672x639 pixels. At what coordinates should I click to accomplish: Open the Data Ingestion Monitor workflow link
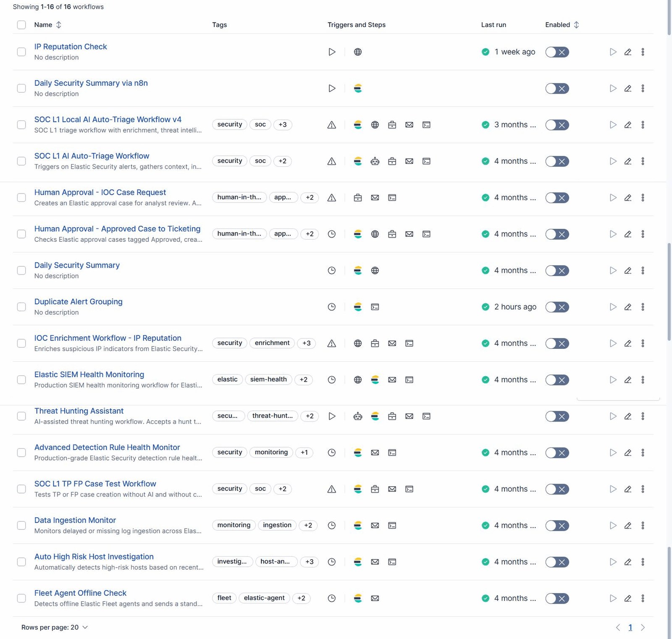pyautogui.click(x=75, y=520)
